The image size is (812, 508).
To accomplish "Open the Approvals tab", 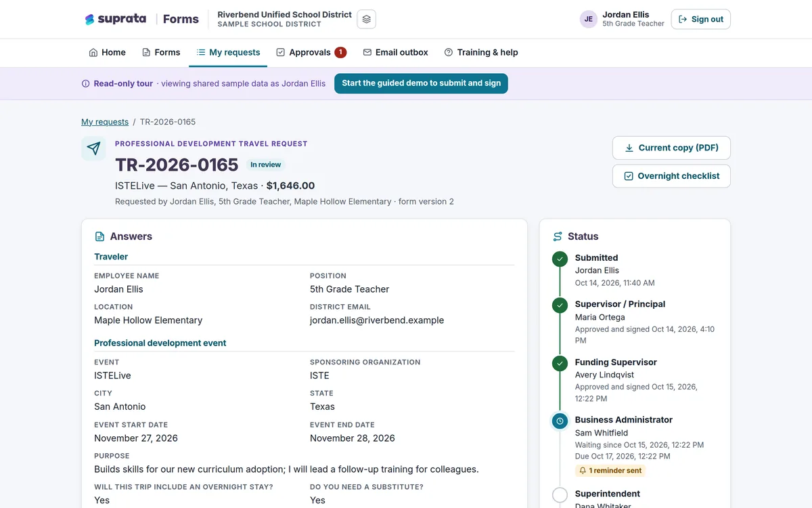I will (311, 52).
